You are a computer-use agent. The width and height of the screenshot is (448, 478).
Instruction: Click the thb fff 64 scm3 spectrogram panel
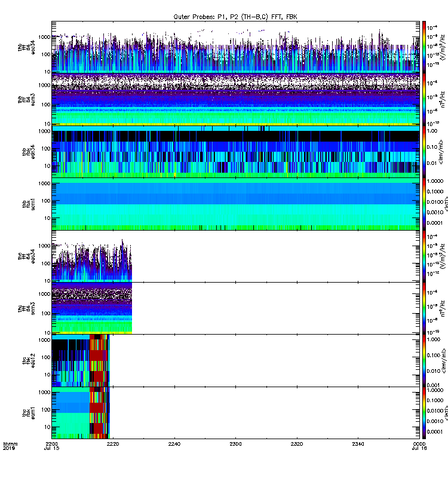235,99
